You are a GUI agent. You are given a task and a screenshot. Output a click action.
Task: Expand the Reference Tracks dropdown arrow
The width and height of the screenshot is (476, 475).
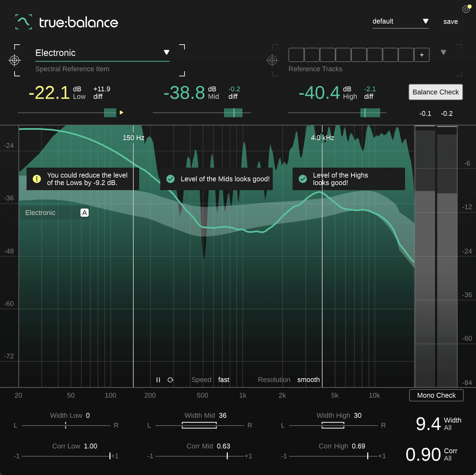(444, 52)
